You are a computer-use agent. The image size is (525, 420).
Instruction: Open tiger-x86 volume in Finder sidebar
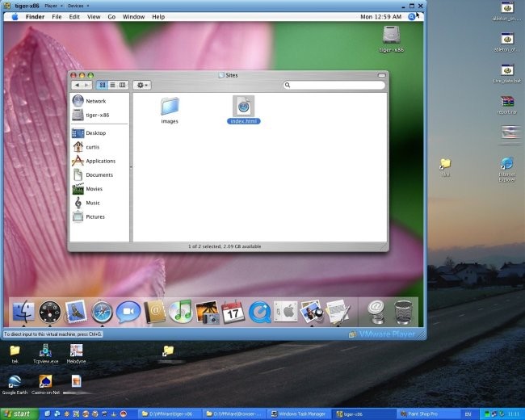[90, 115]
